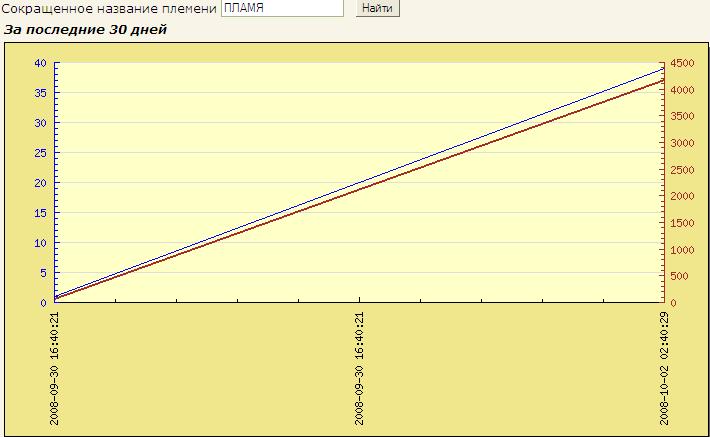Click the right axis value 2000
This screenshot has height=437, width=710.
[x=682, y=196]
